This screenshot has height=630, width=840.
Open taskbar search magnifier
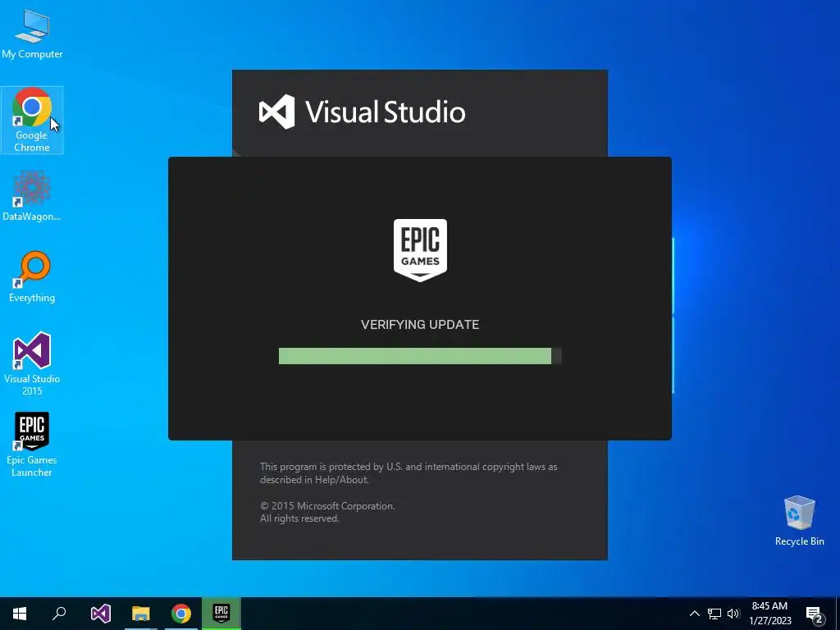click(59, 614)
